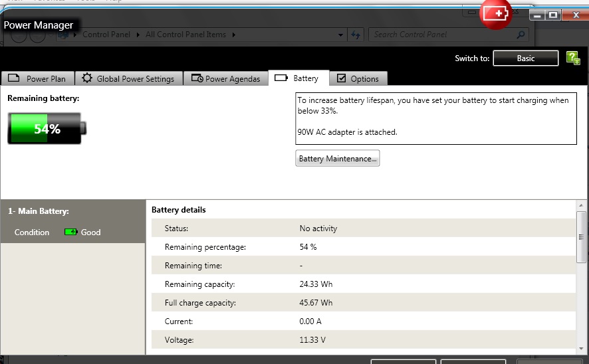Click the Remaining time label
Viewport: 589px width, 364px height.
click(193, 265)
